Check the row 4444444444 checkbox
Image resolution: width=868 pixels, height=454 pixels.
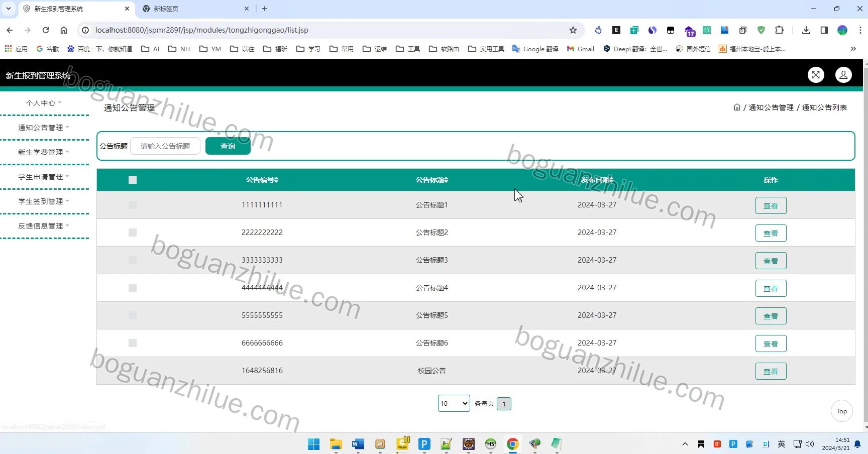point(133,288)
